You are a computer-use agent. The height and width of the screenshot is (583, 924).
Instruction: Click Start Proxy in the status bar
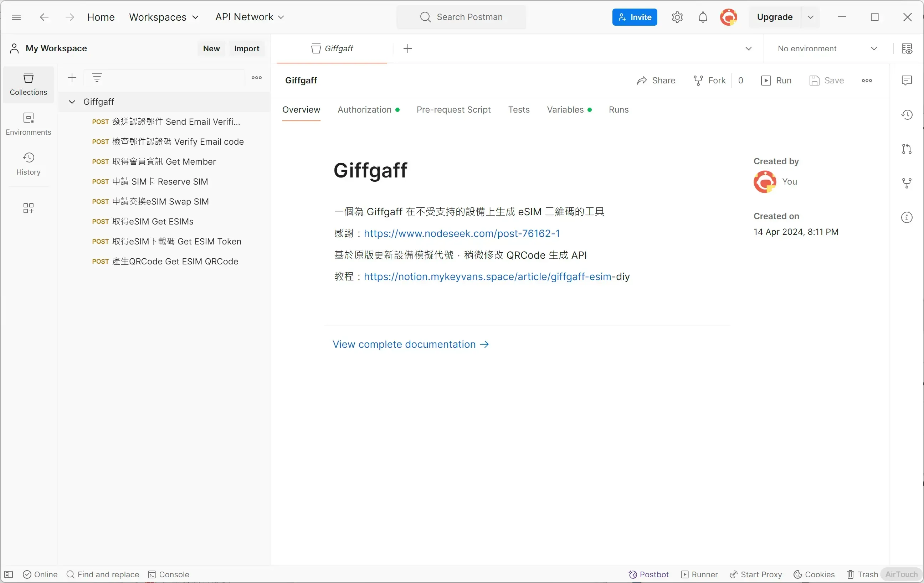(755, 574)
